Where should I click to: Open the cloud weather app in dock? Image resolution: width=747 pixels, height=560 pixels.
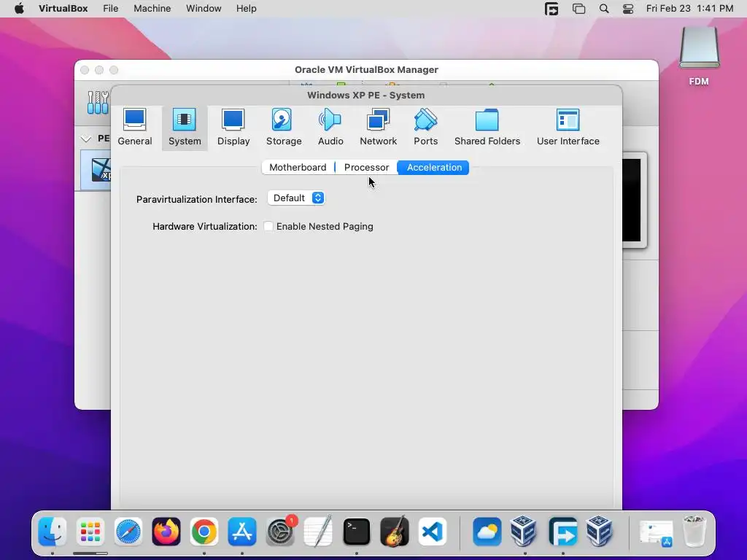487,532
